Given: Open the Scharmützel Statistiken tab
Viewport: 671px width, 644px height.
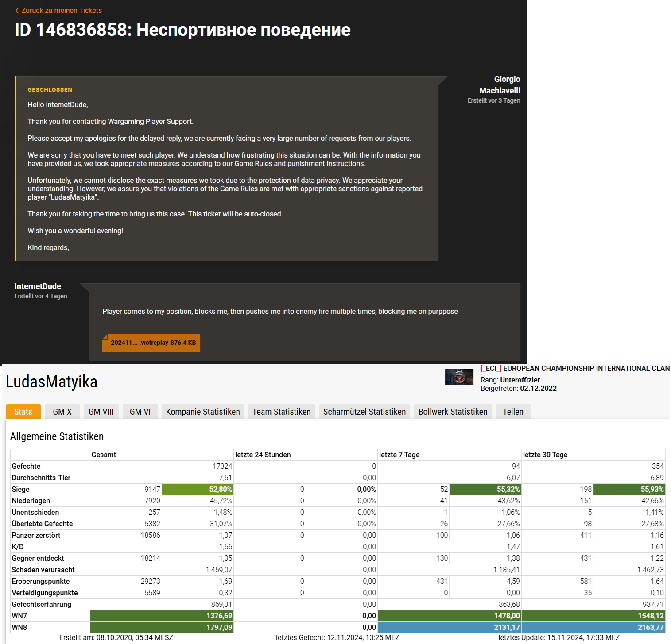Looking at the screenshot, I should point(365,412).
